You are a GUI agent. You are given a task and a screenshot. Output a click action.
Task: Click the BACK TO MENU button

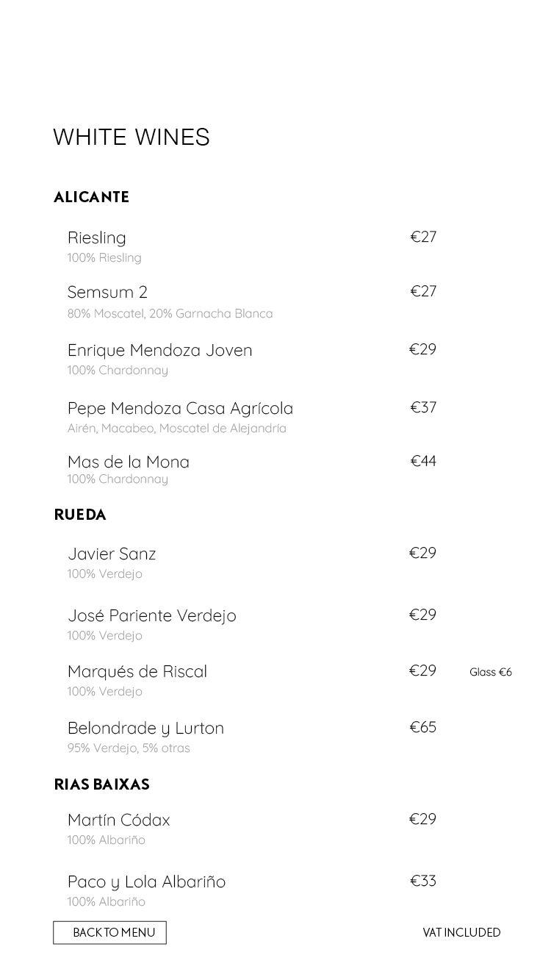coord(109,932)
